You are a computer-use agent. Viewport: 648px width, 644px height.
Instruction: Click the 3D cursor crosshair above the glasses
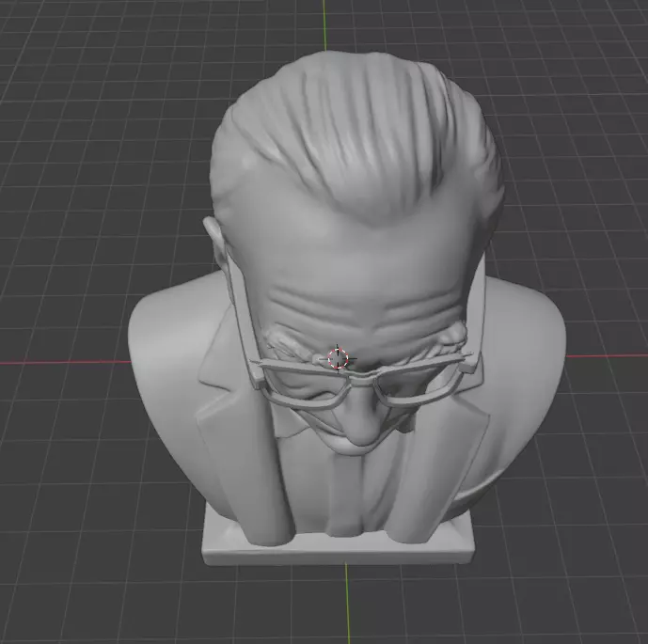pyautogui.click(x=338, y=358)
